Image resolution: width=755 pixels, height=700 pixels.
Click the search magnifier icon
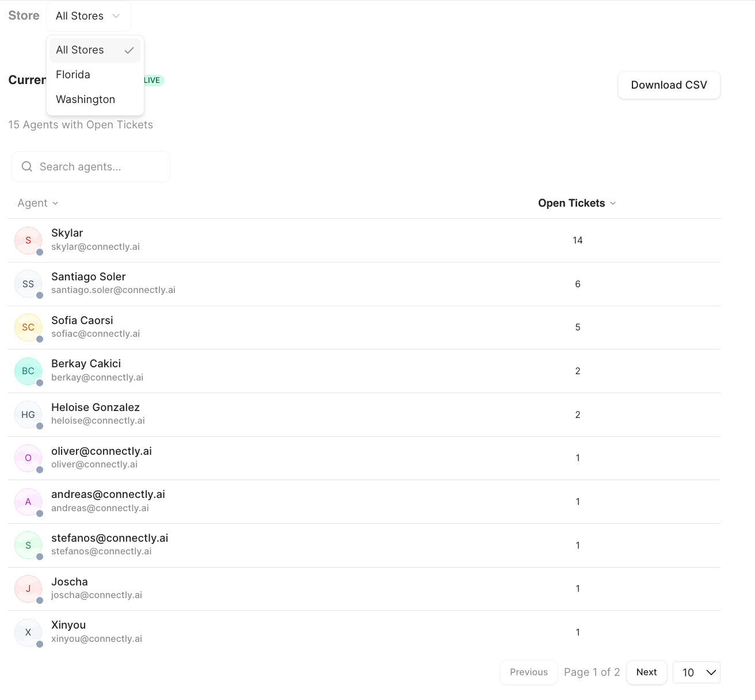pyautogui.click(x=26, y=167)
